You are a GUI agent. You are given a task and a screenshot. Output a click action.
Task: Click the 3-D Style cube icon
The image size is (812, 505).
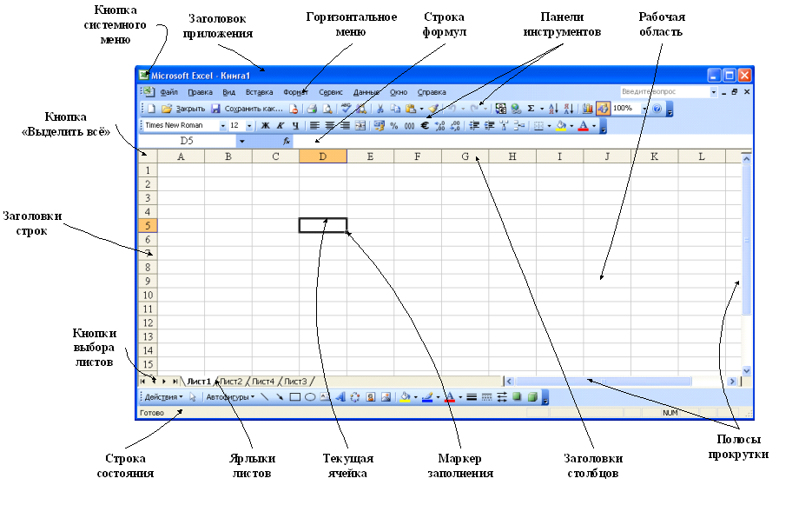tap(532, 397)
